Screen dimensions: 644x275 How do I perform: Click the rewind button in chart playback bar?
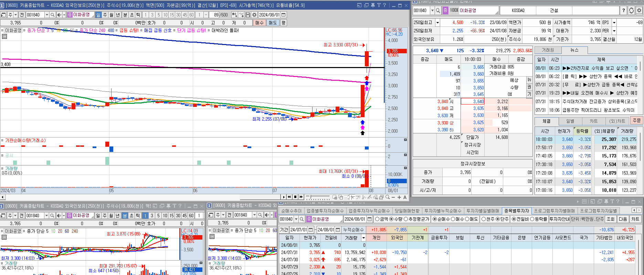289,197
